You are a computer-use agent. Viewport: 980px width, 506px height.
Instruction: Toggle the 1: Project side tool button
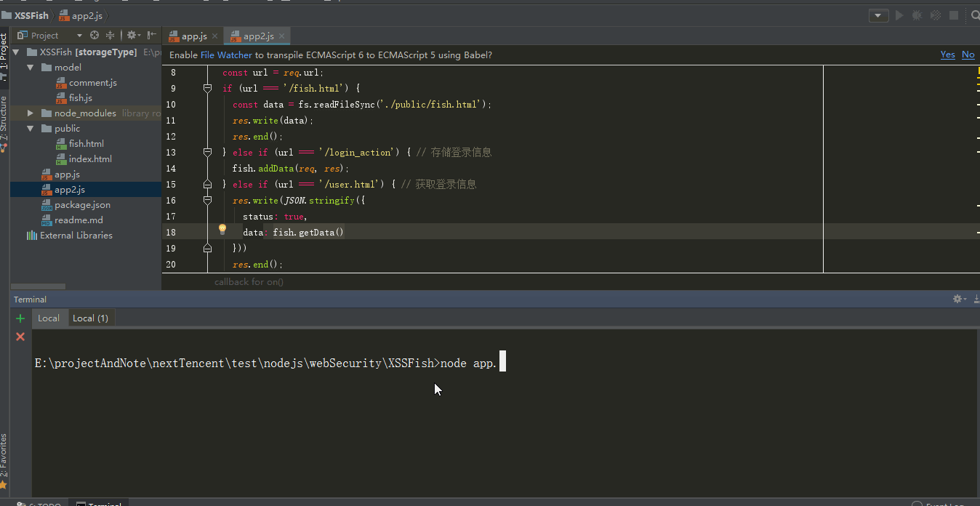tap(4, 55)
